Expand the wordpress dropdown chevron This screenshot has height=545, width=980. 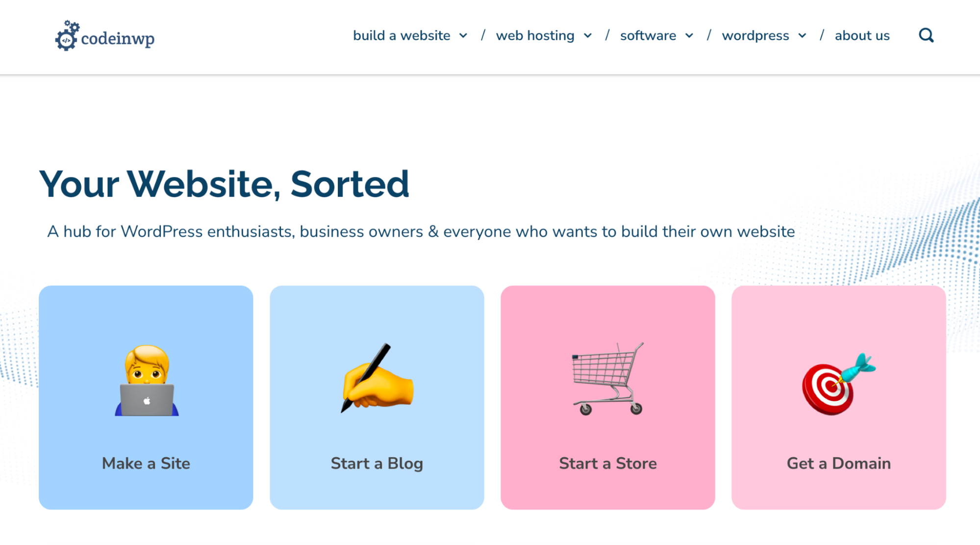tap(803, 36)
